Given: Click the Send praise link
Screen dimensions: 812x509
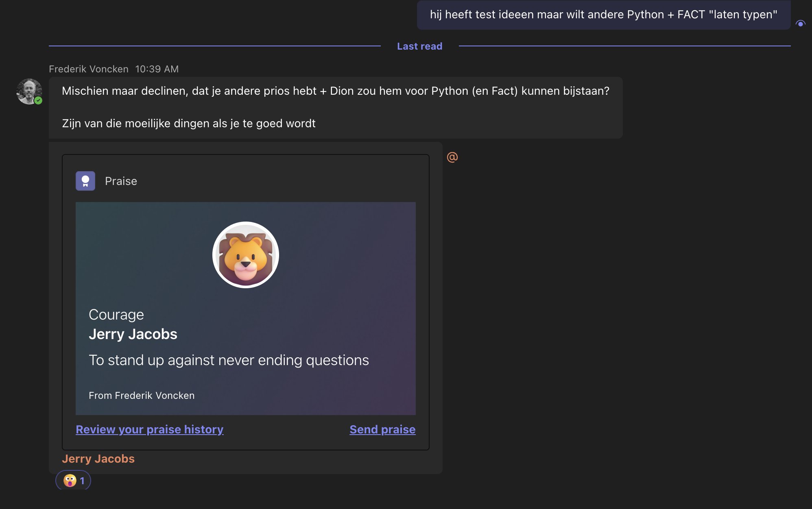Looking at the screenshot, I should [382, 429].
